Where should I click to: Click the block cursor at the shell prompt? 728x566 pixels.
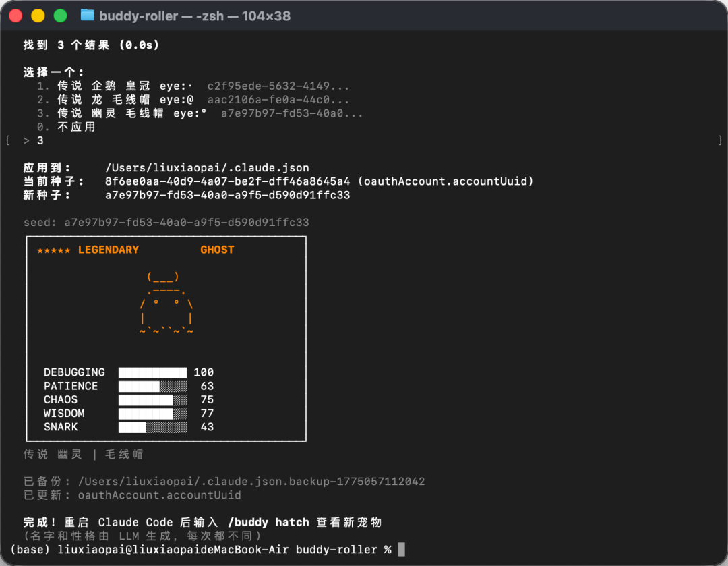coord(402,549)
